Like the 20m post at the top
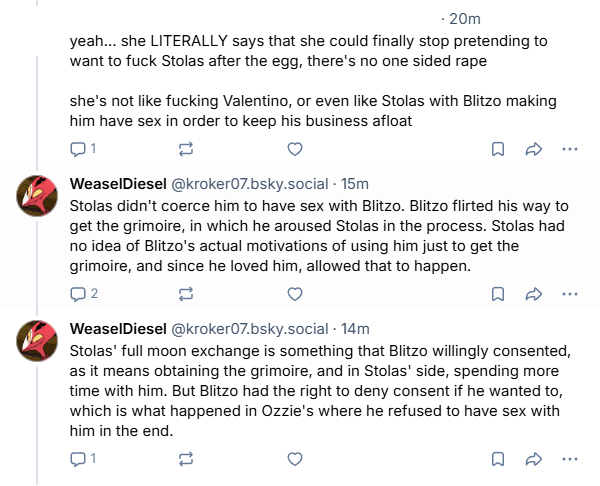Viewport: 600px width, 486px height. point(294,149)
